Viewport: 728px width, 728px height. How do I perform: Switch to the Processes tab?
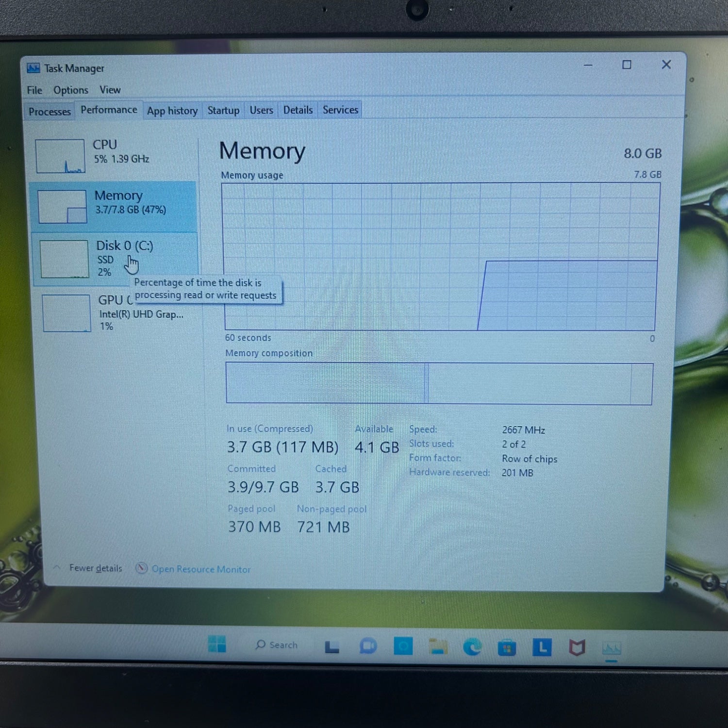point(50,112)
